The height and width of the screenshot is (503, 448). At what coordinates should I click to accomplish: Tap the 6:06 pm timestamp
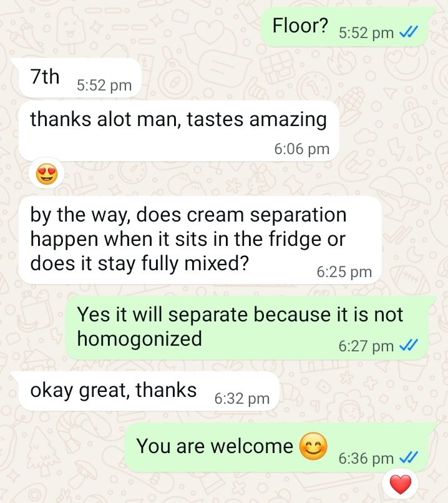click(x=302, y=149)
